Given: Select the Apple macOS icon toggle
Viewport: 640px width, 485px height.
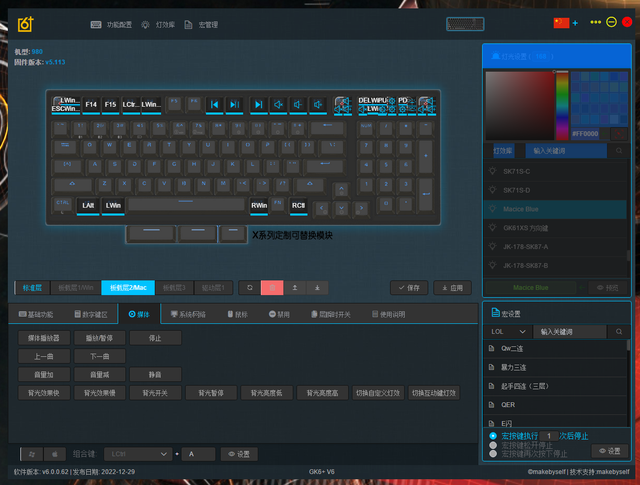Looking at the screenshot, I should click(x=55, y=454).
